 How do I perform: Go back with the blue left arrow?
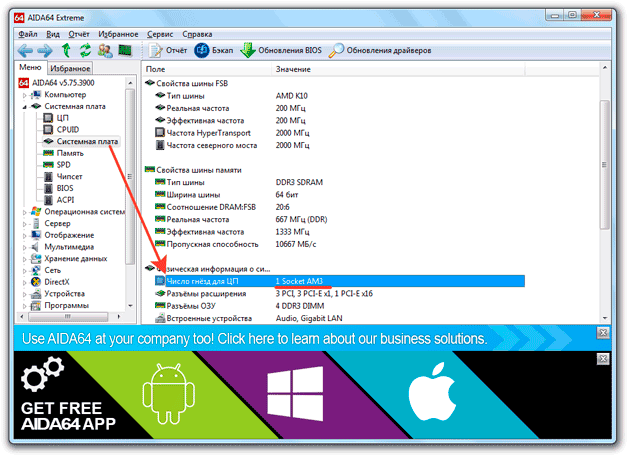25,50
